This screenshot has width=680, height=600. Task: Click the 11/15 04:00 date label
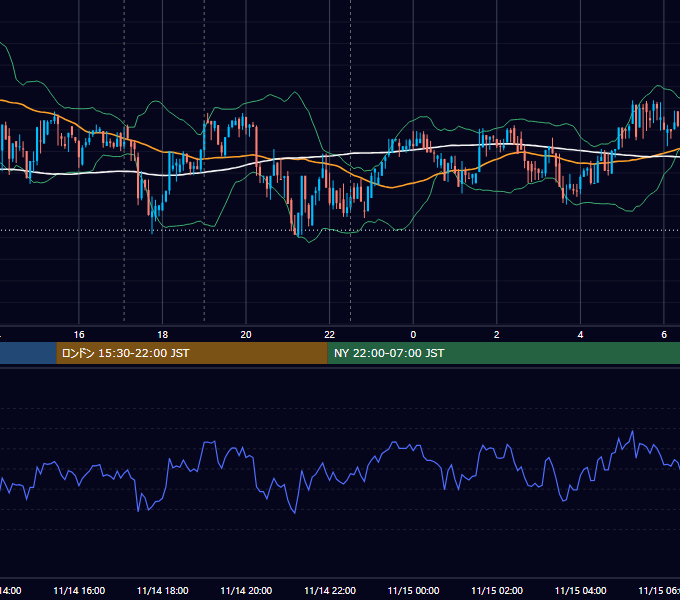click(581, 590)
